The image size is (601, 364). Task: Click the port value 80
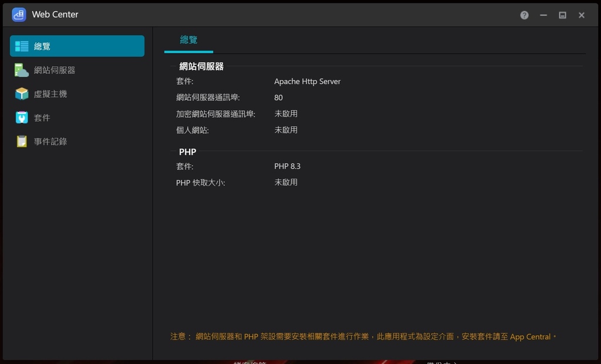click(279, 98)
